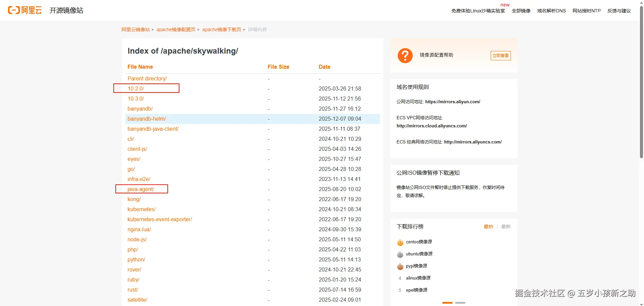Open the kubernetes/ directory
The width and height of the screenshot is (644, 306).
point(142,209)
